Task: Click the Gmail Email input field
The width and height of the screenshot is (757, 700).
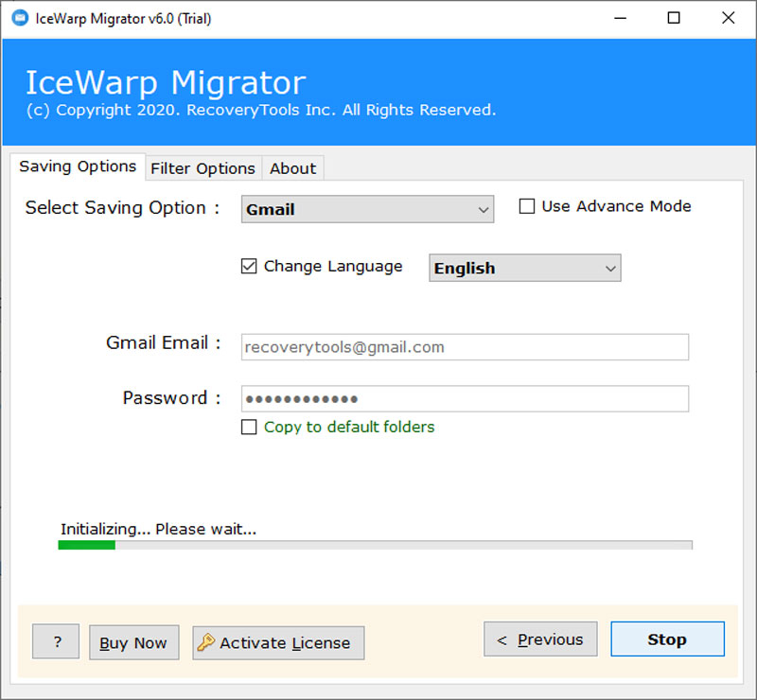Action: coord(465,347)
